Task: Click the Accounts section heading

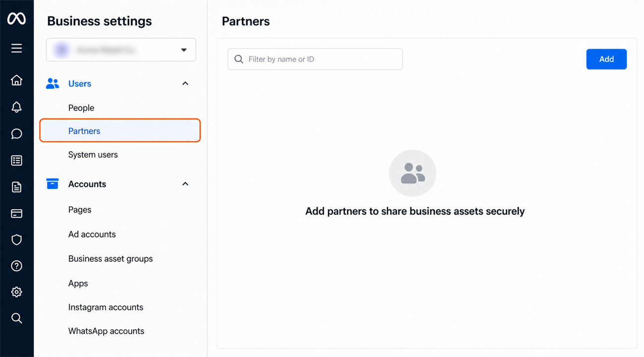Action: point(87,184)
